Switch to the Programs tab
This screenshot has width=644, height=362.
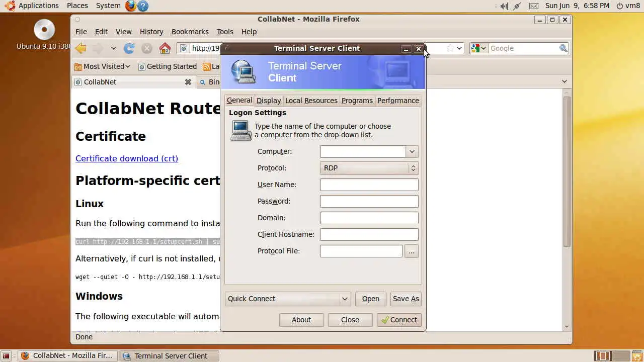(357, 101)
